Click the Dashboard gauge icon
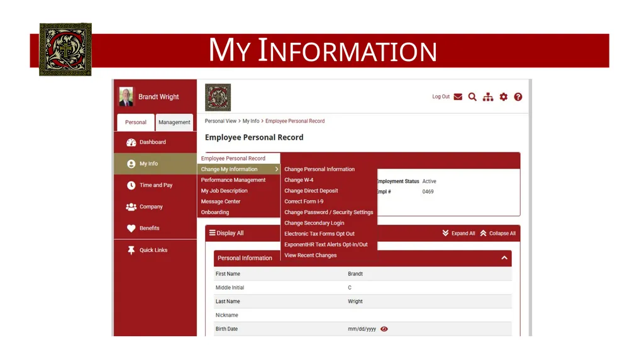The width and height of the screenshot is (644, 362). click(x=131, y=142)
